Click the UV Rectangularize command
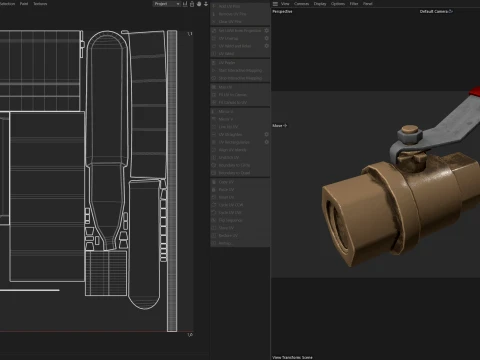 click(234, 142)
